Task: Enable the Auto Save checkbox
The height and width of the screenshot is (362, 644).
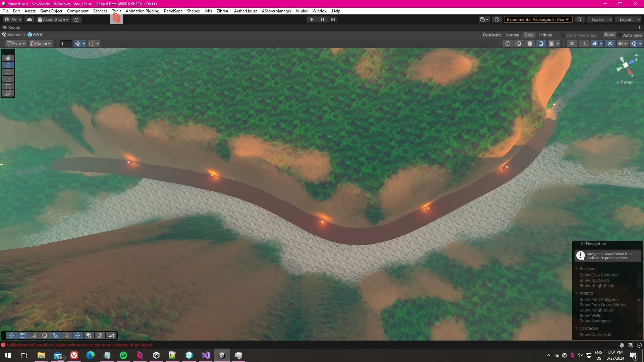Action: [x=620, y=35]
